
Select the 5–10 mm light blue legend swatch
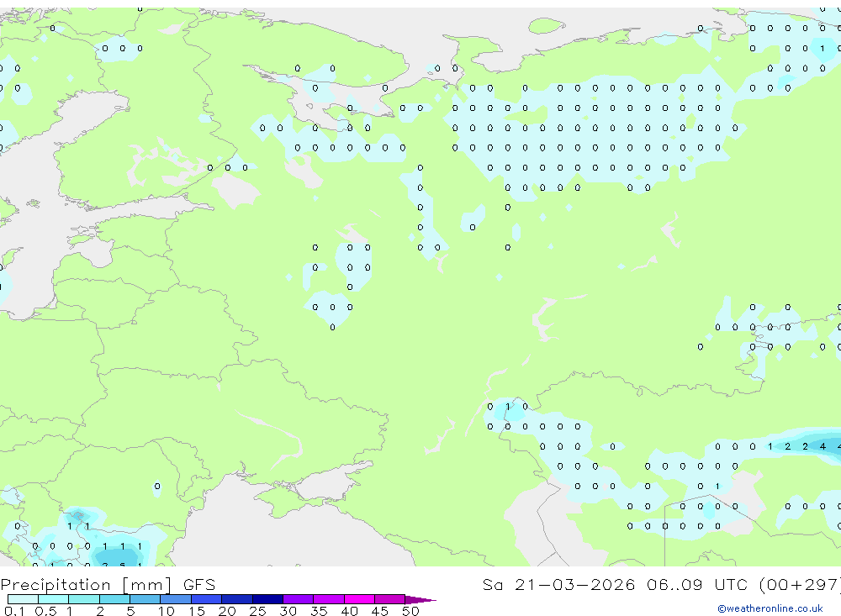145,599
